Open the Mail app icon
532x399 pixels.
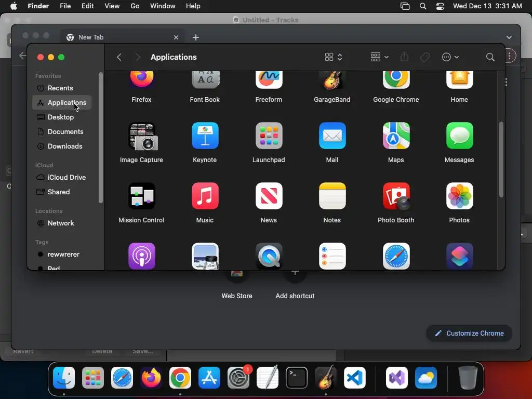pos(332,136)
